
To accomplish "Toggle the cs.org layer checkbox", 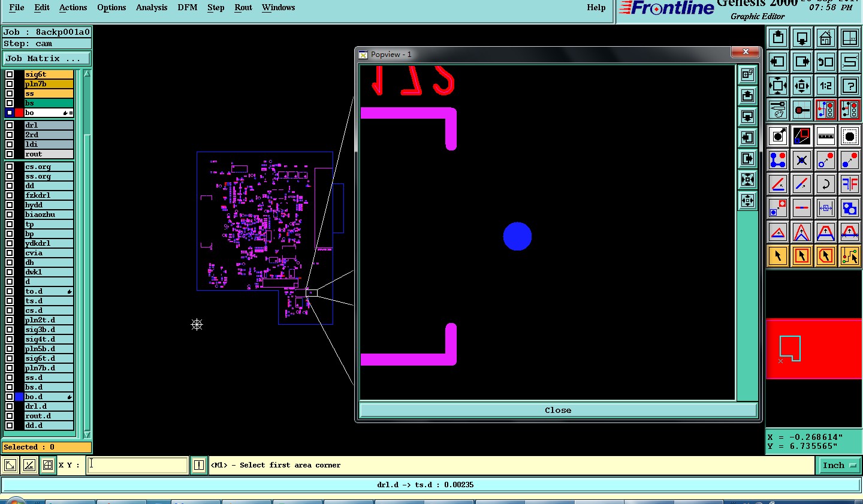I will click(x=10, y=167).
